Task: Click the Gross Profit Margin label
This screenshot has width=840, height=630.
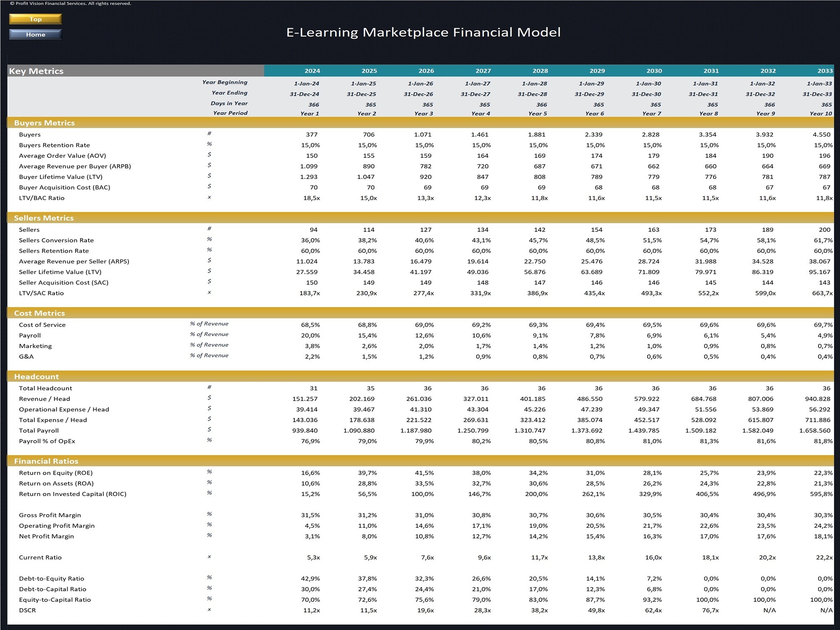Action: tap(50, 515)
